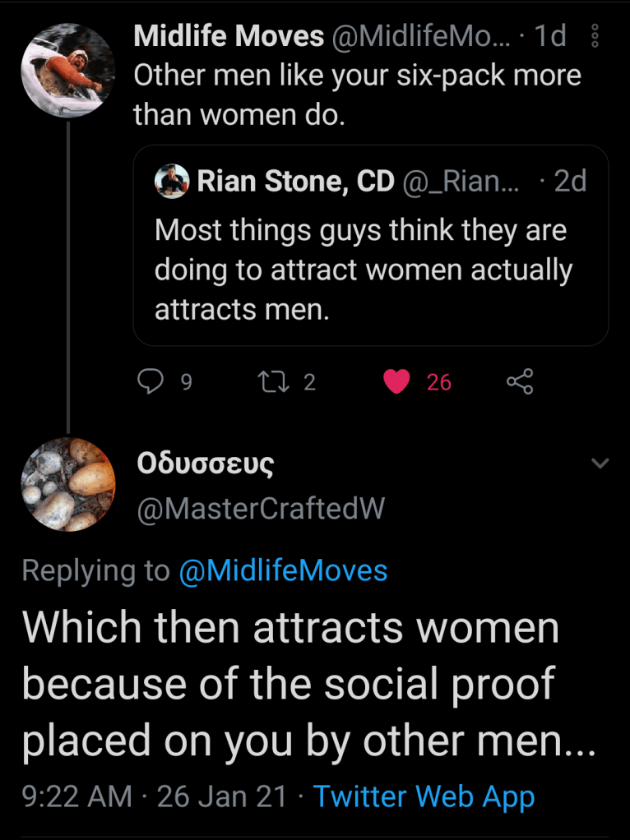Unlike the tweet via red heart

pos(397,381)
